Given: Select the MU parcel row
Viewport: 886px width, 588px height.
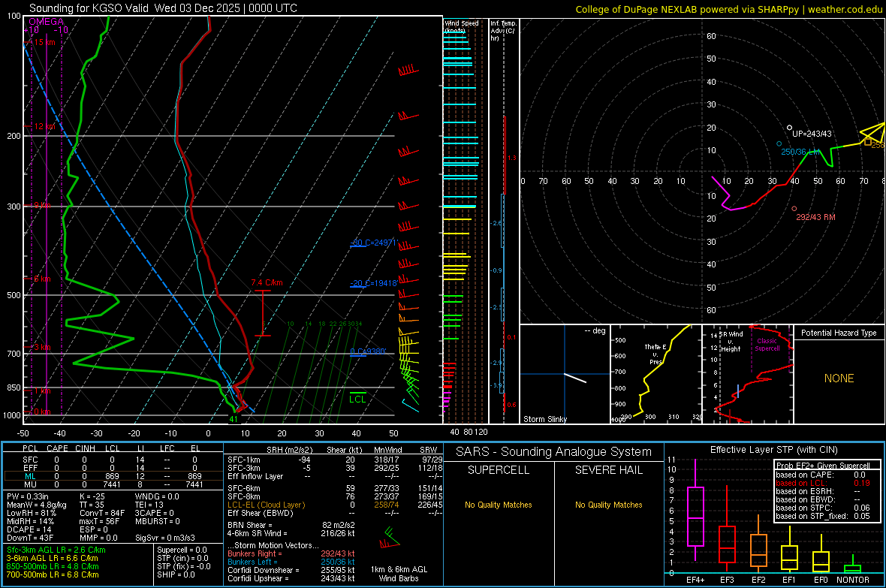Looking at the screenshot, I should coord(113,484).
